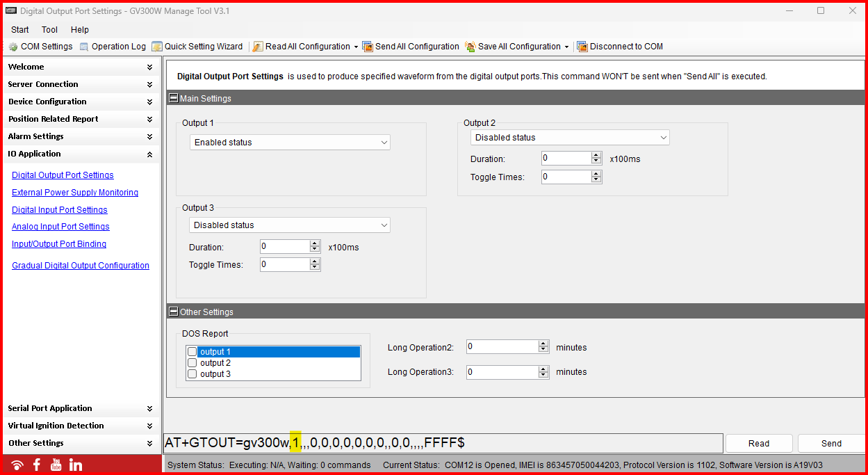The width and height of the screenshot is (868, 475).
Task: Open Gradual Digital Output Configuration link
Action: [x=81, y=266]
